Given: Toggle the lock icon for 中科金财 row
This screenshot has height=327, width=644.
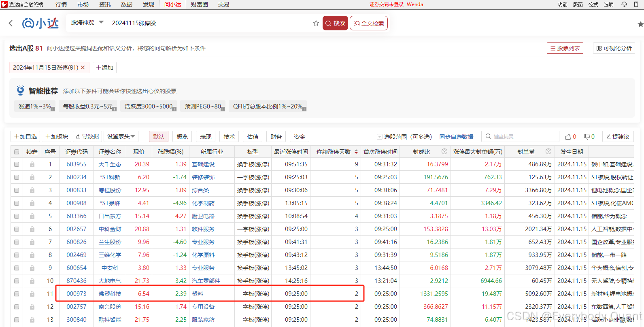Looking at the screenshot, I should pos(32,229).
